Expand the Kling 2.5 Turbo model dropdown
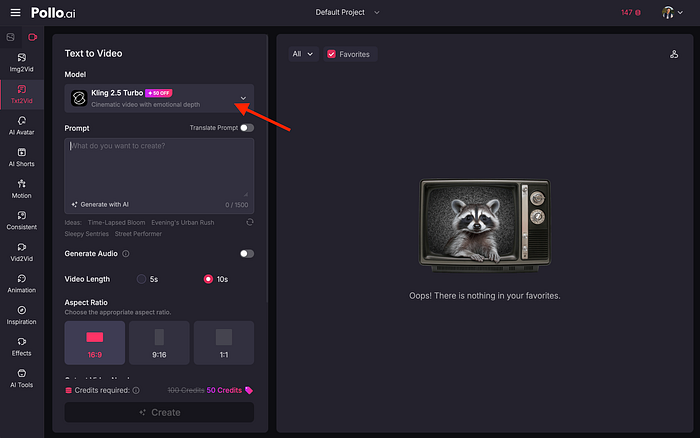This screenshot has height=438, width=700. pyautogui.click(x=243, y=98)
